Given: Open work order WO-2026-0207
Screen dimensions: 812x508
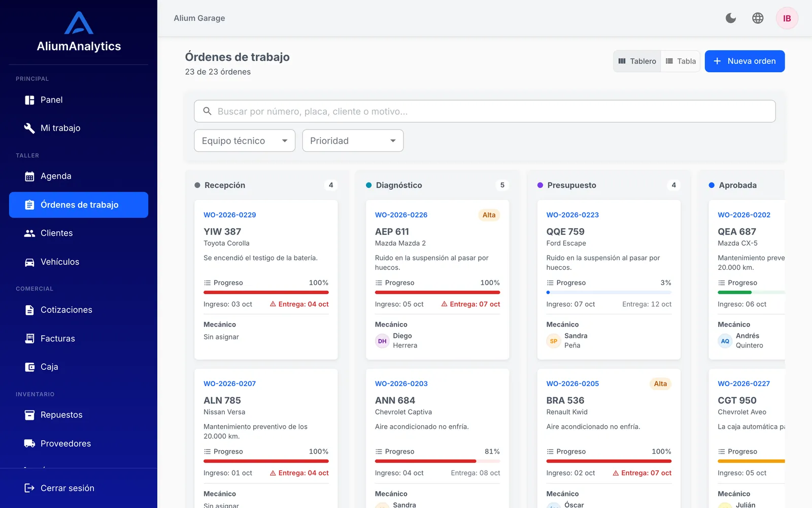Looking at the screenshot, I should tap(229, 384).
